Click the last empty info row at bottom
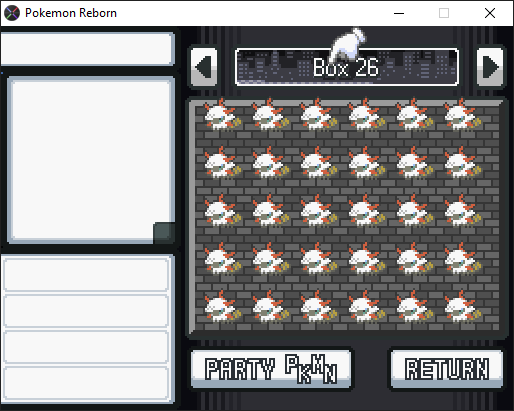The height and width of the screenshot is (411, 514). [x=87, y=383]
